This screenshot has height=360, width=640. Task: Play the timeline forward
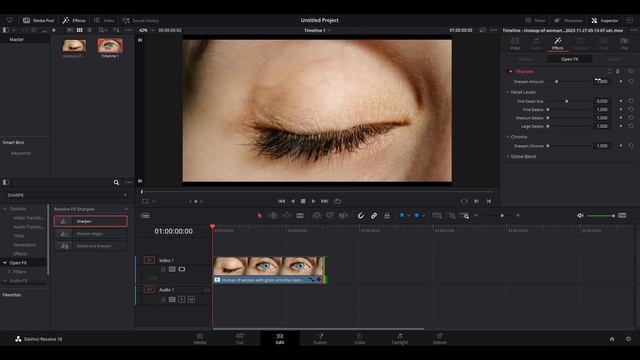313,201
